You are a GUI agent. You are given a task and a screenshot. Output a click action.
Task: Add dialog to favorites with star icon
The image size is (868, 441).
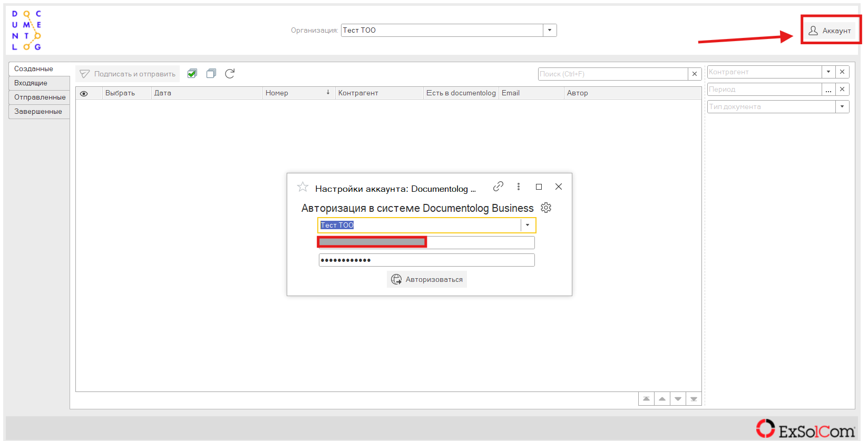click(303, 187)
